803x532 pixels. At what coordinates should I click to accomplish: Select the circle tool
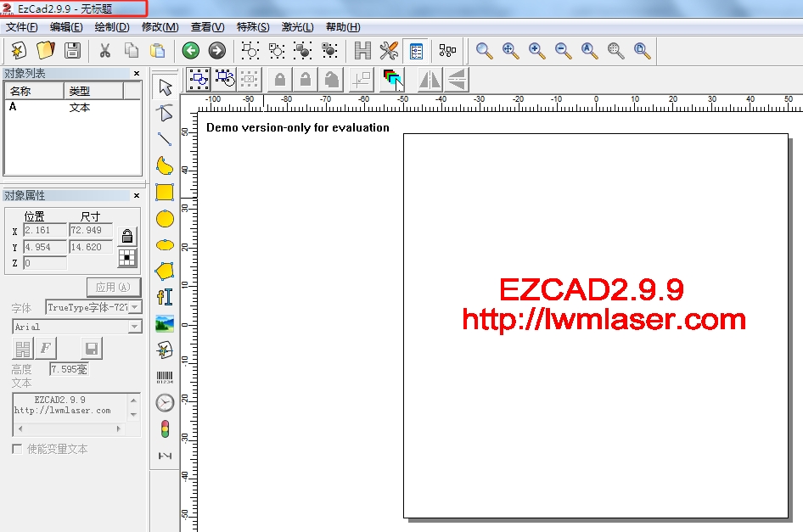point(165,219)
